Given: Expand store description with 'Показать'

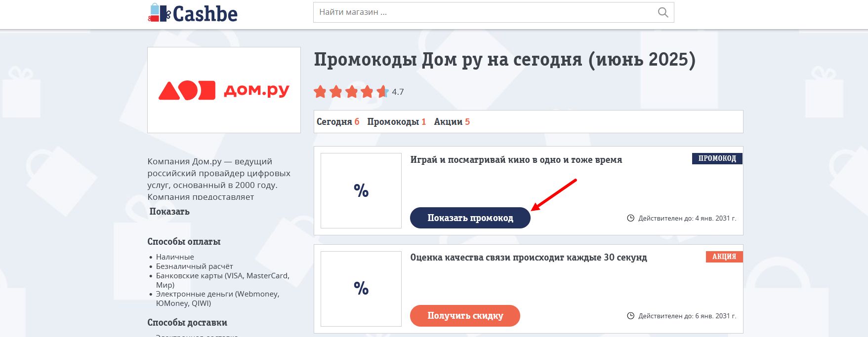Looking at the screenshot, I should [x=169, y=212].
